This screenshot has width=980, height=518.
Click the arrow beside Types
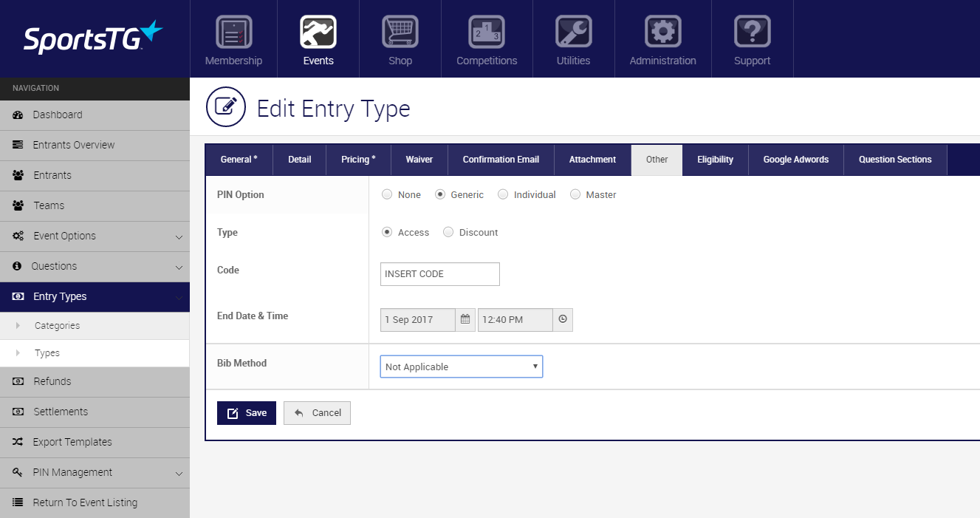(x=18, y=353)
